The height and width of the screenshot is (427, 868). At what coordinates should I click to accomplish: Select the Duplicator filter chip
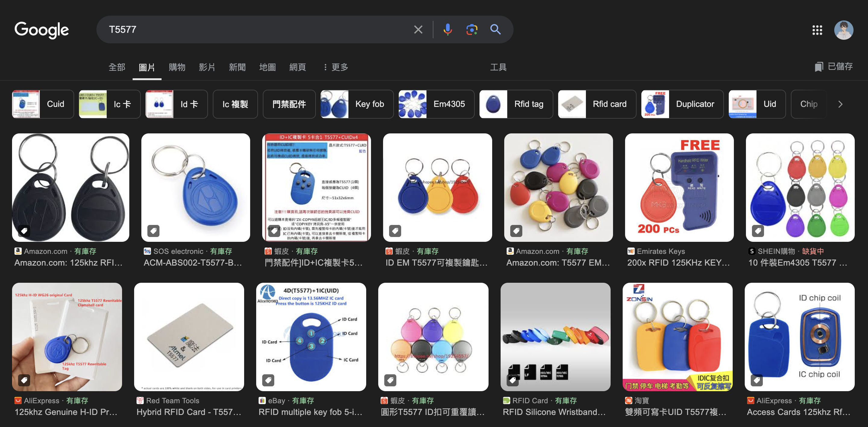[682, 104]
